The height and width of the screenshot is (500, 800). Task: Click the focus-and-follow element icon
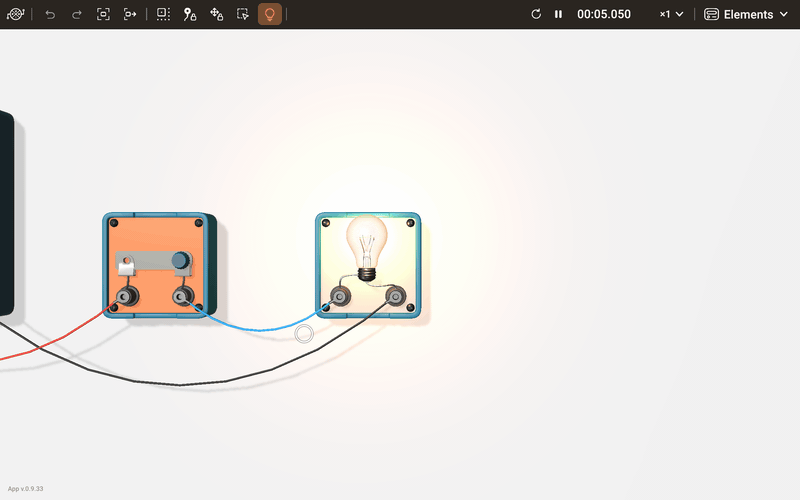click(x=130, y=14)
